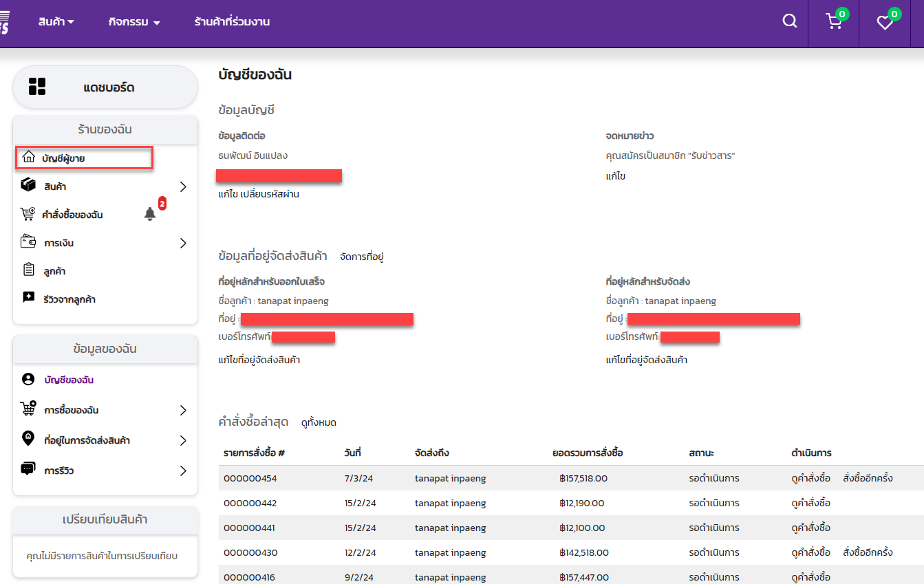Select บัญชีของฉัน in sidebar
Viewport: 924px width, 584px height.
pos(68,380)
